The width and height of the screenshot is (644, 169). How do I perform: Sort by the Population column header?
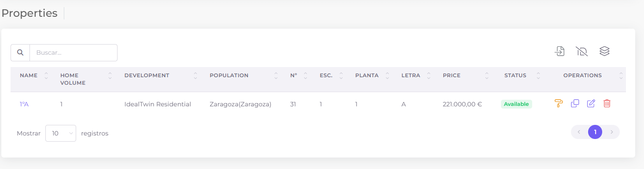[229, 75]
